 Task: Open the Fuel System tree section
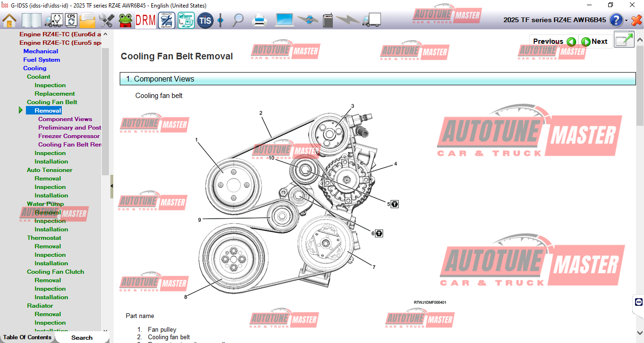pos(41,60)
